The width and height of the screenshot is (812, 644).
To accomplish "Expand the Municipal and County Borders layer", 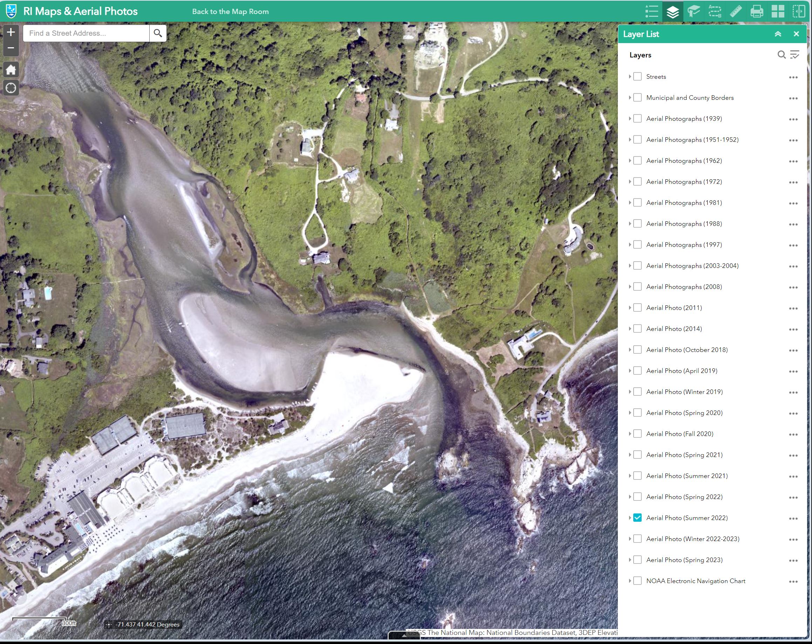I will (x=630, y=97).
